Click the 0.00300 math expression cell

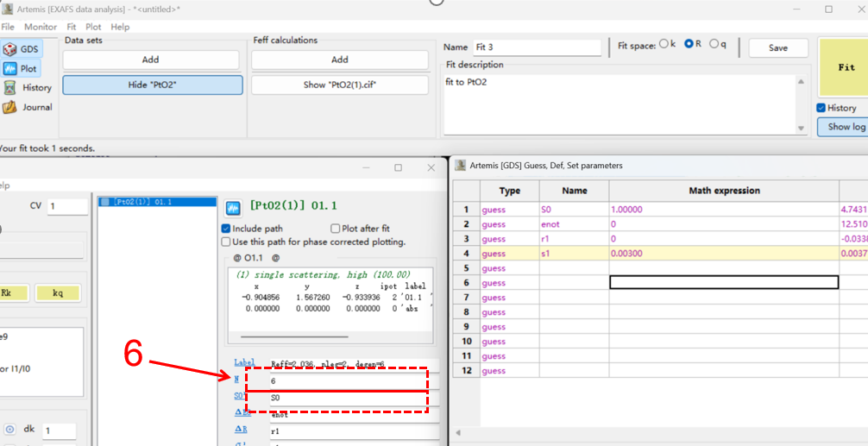point(724,254)
